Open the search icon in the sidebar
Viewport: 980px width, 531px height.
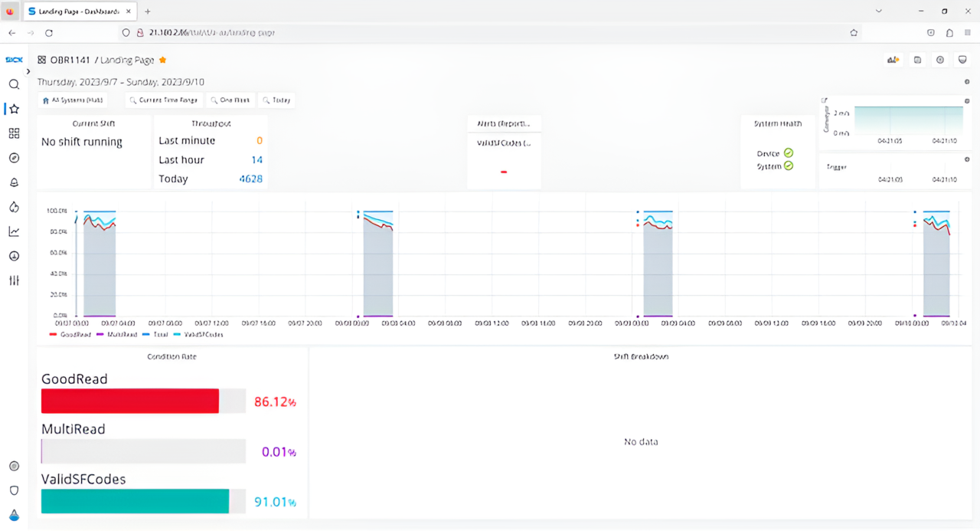(x=14, y=84)
